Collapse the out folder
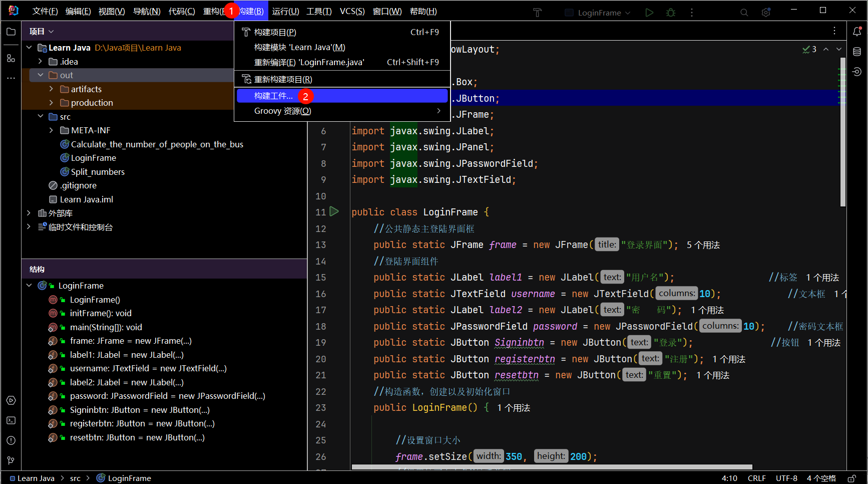 (40, 75)
